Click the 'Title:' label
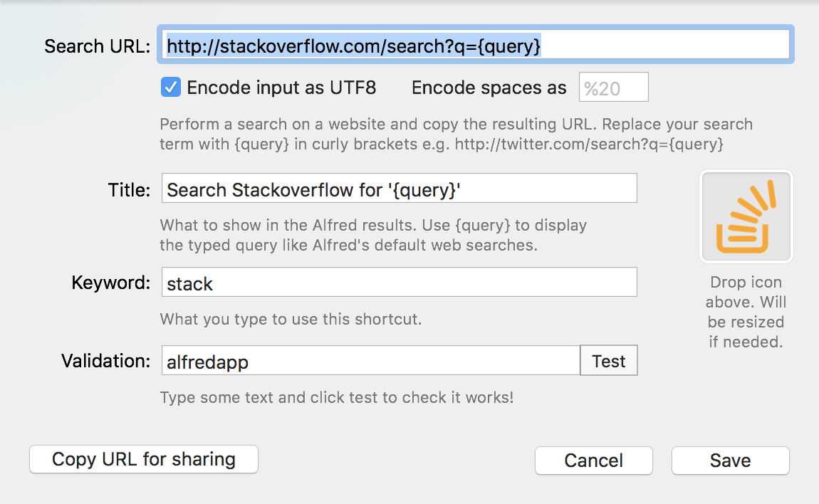The height and width of the screenshot is (504, 819). click(129, 190)
